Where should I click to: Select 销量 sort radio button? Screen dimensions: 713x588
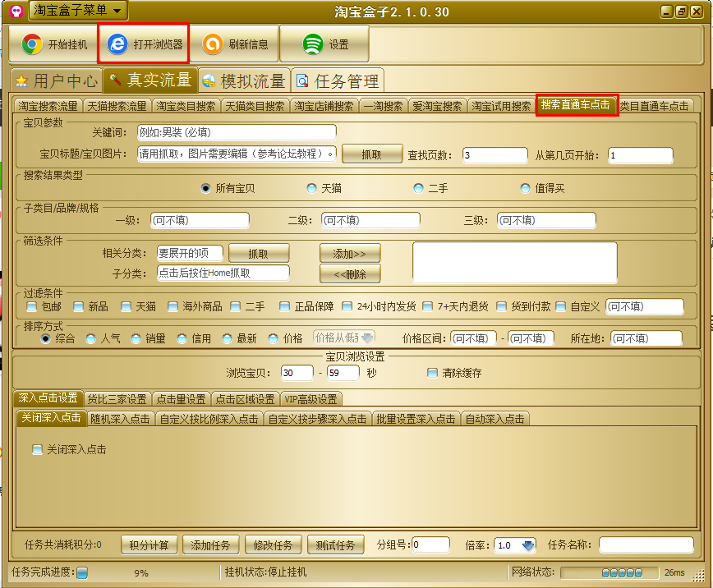(x=136, y=339)
